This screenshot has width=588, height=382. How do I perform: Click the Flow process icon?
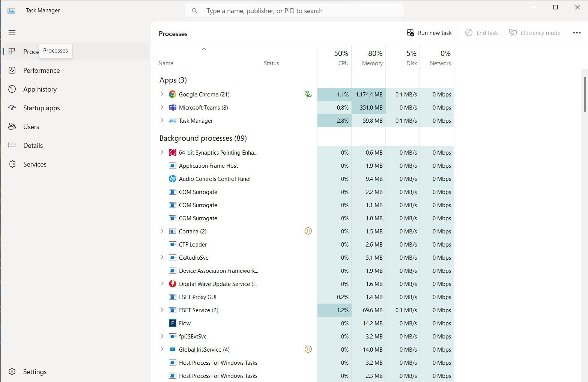tap(173, 323)
